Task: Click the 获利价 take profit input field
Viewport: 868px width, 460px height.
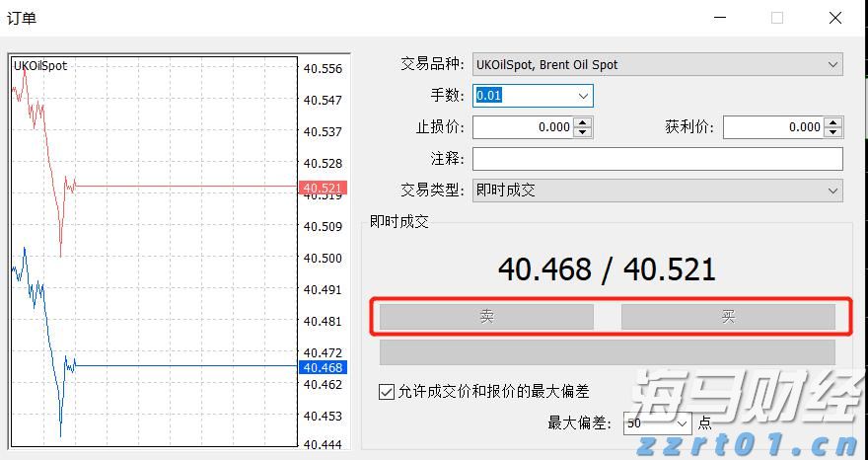Action: [773, 127]
